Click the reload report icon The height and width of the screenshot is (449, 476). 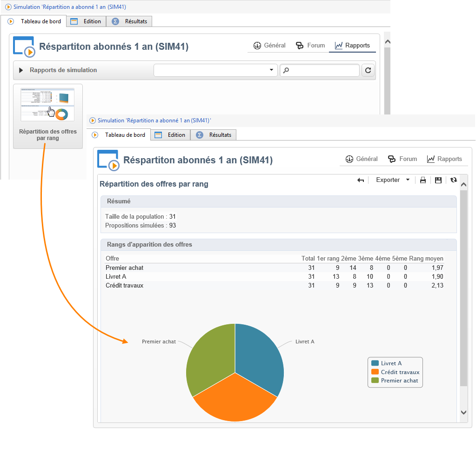pyautogui.click(x=454, y=180)
